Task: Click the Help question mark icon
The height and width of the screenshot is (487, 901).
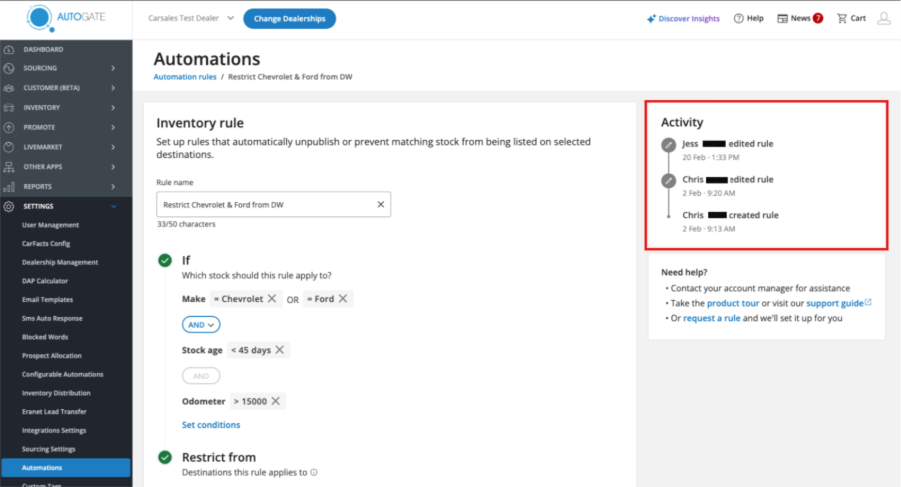Action: [738, 18]
